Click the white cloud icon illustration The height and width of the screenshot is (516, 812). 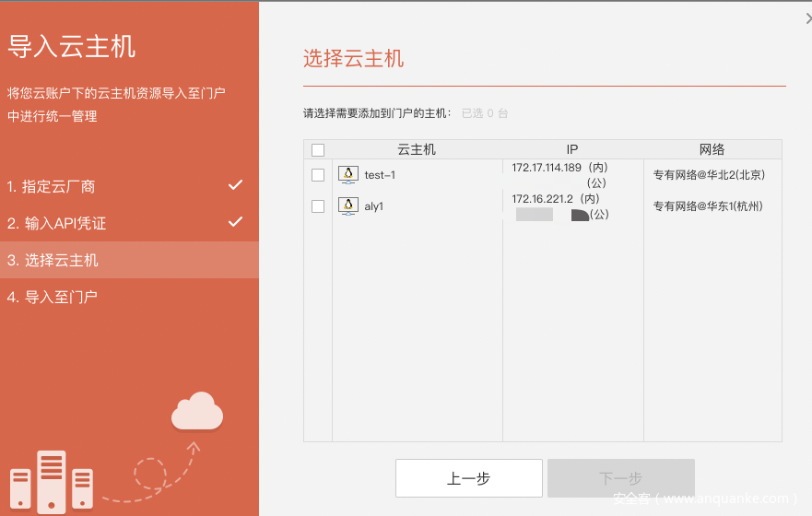coord(197,412)
